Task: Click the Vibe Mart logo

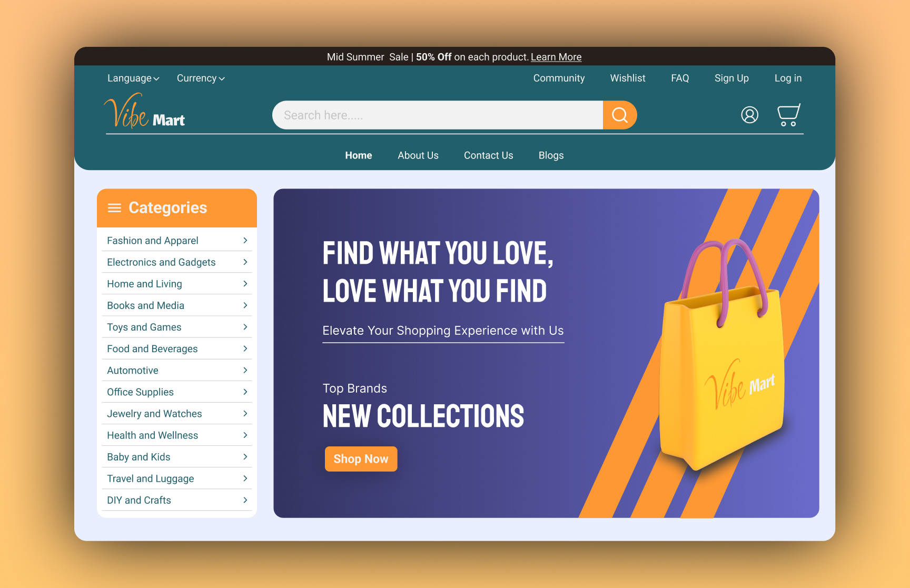Action: (x=144, y=111)
